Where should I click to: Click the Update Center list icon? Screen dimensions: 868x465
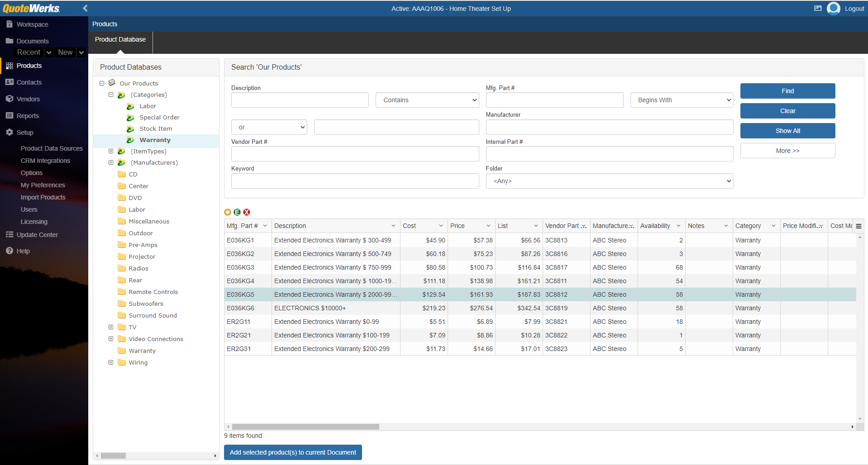point(9,234)
